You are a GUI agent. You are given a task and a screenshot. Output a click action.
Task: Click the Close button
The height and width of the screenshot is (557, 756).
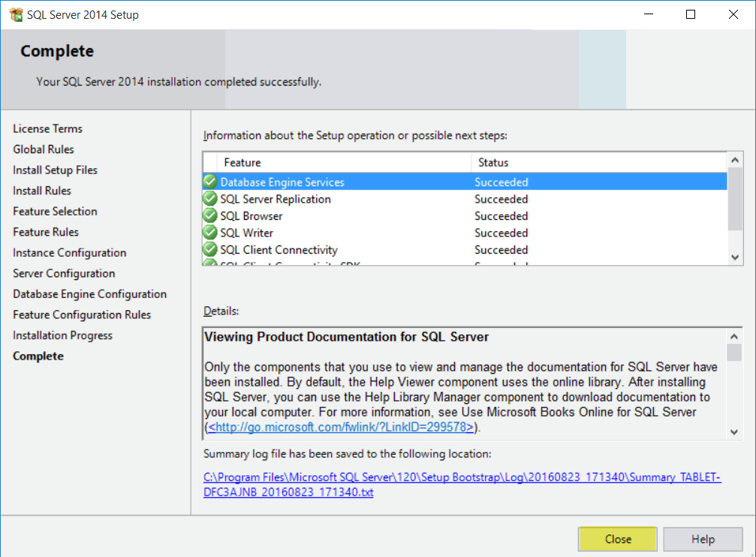click(618, 539)
